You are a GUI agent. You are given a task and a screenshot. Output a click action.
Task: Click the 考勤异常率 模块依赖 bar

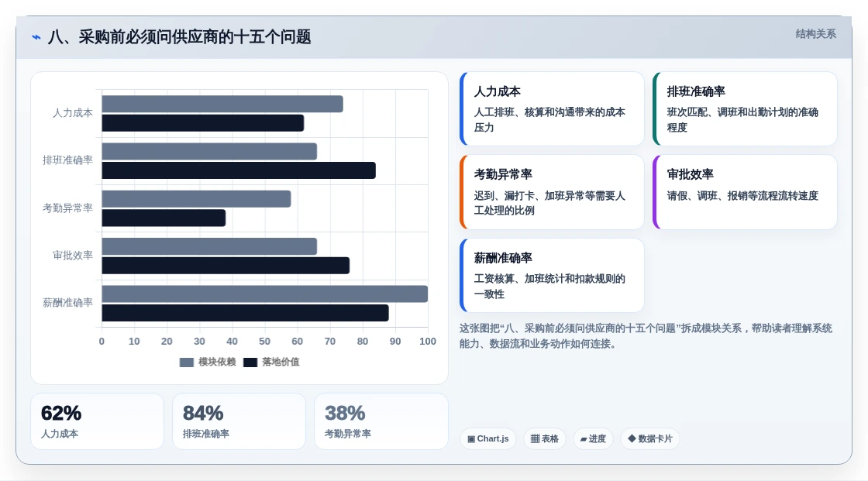pyautogui.click(x=196, y=199)
